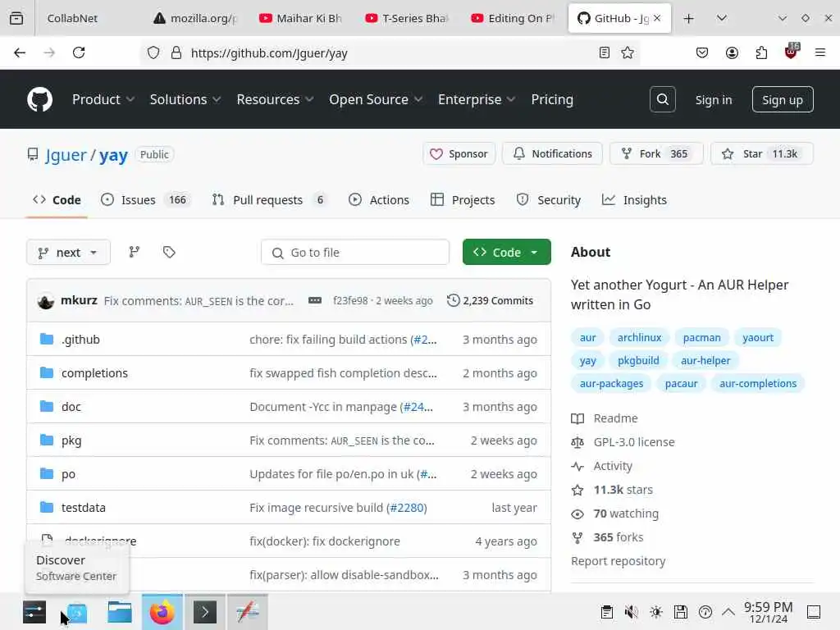Star the yay repository
Image resolution: width=840 pixels, height=630 pixels.
tap(761, 153)
